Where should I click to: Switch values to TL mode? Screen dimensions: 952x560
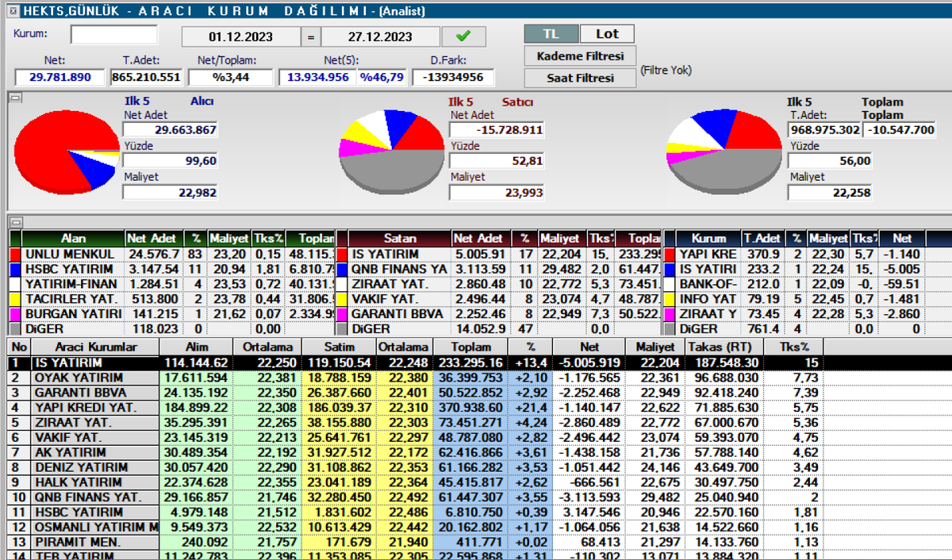pyautogui.click(x=550, y=34)
